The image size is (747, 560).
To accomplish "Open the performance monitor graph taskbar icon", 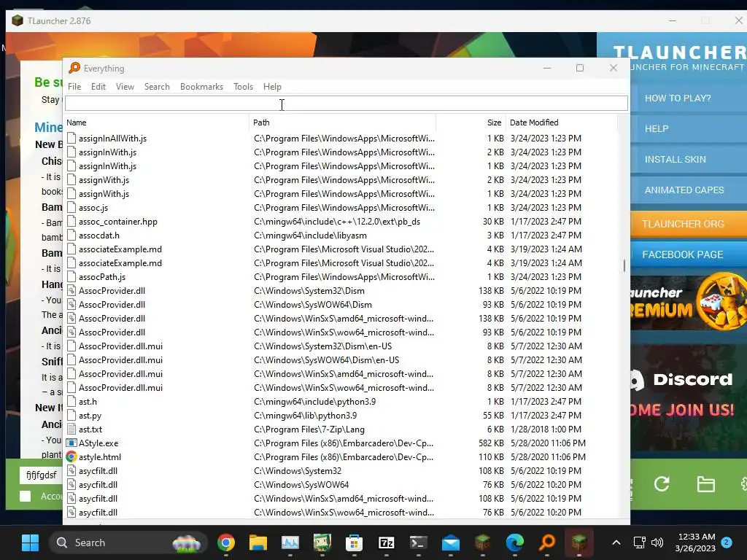I will (290, 542).
